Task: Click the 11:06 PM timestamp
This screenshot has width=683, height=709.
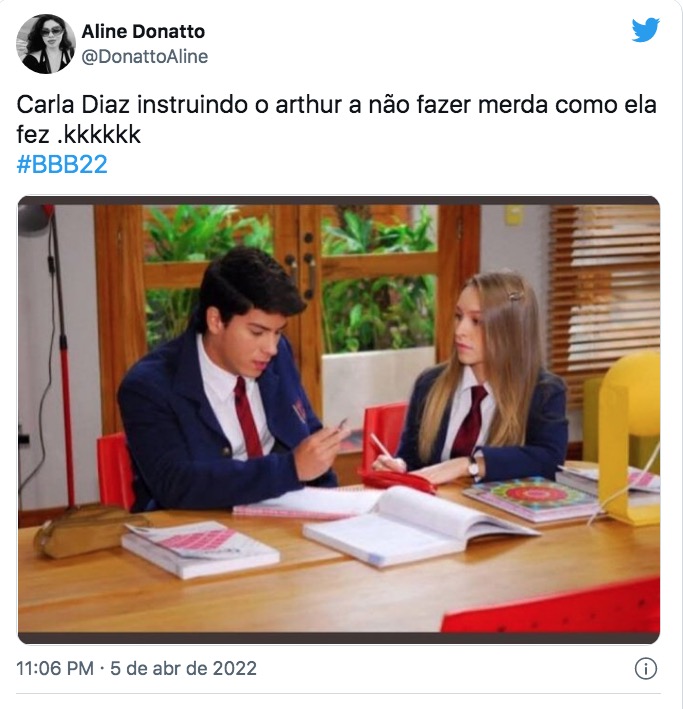Action: click(x=55, y=668)
